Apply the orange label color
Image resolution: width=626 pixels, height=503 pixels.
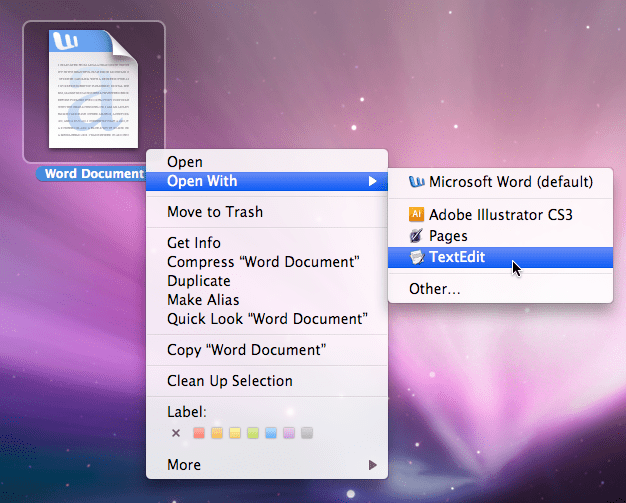click(x=217, y=433)
